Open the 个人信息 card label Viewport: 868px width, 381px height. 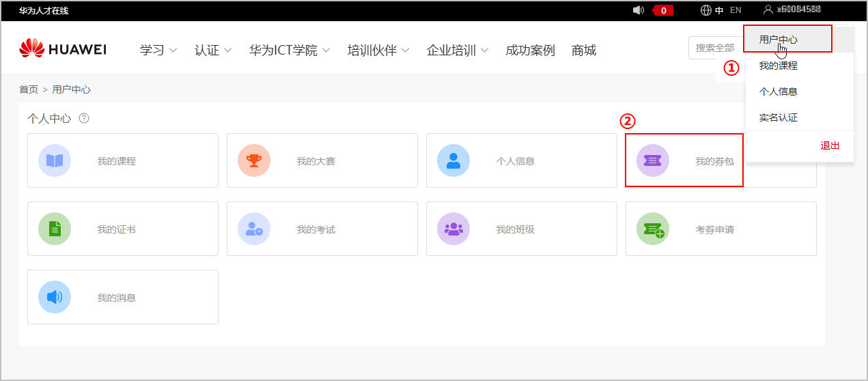515,161
